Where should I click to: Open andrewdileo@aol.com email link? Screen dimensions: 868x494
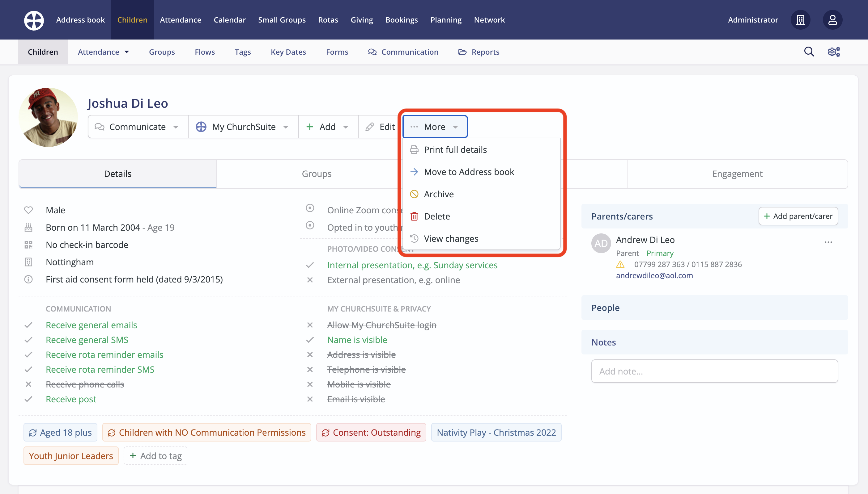pos(654,275)
